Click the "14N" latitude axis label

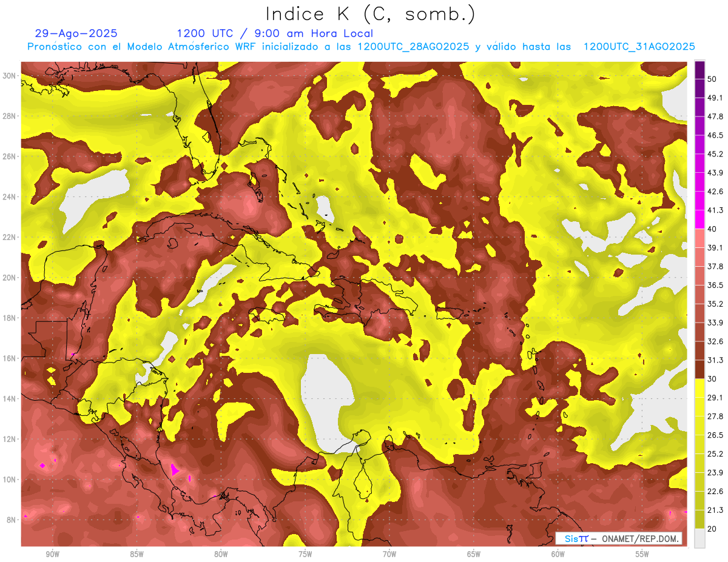[x=9, y=399]
